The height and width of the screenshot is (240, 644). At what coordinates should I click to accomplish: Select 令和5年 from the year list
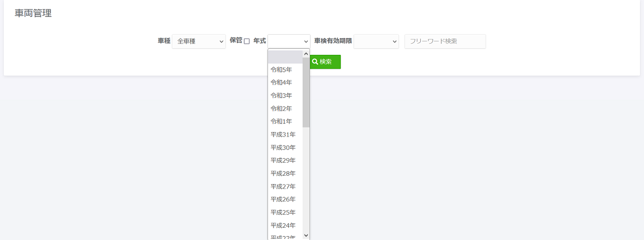click(281, 70)
